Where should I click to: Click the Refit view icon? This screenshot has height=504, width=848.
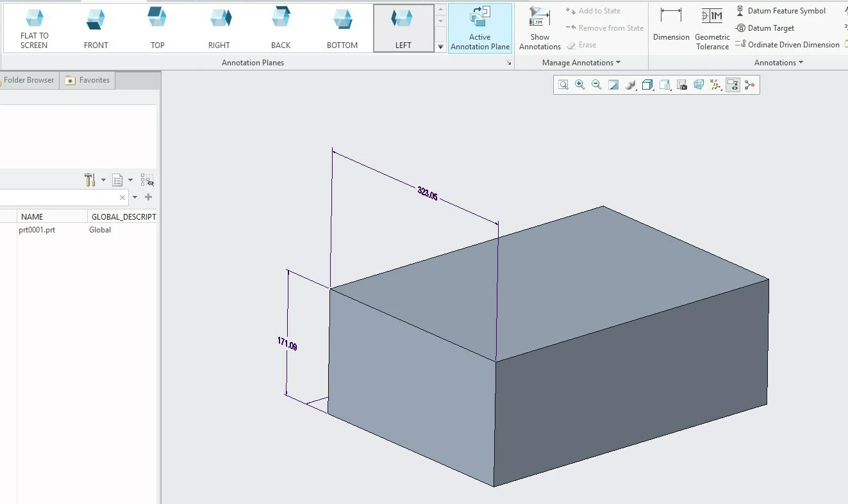tap(563, 85)
